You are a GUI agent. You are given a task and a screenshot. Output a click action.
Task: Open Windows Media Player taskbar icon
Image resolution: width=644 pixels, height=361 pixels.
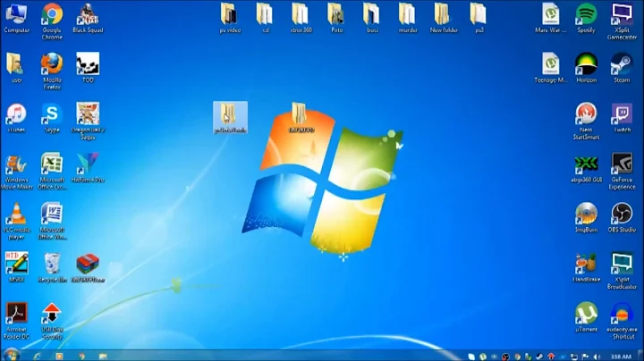tap(60, 356)
